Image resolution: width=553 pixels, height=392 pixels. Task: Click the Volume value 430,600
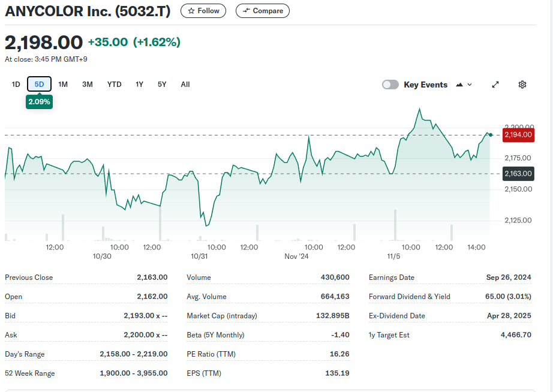click(x=335, y=277)
